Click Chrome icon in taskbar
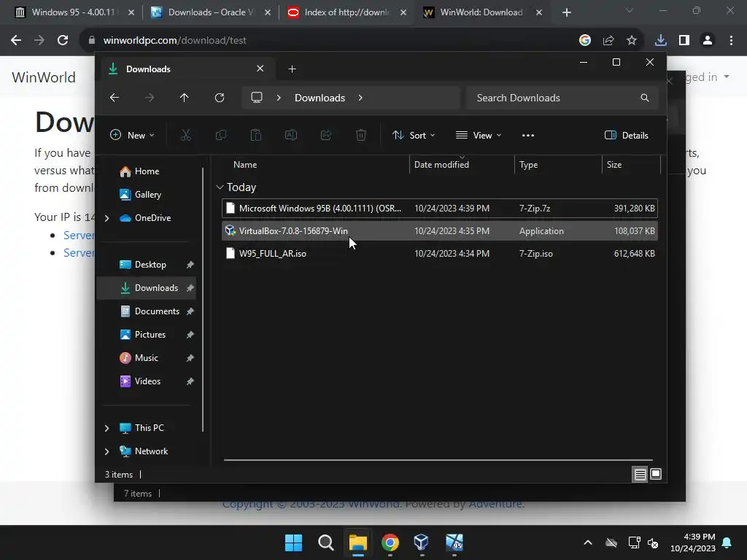747x560 pixels. (x=390, y=542)
